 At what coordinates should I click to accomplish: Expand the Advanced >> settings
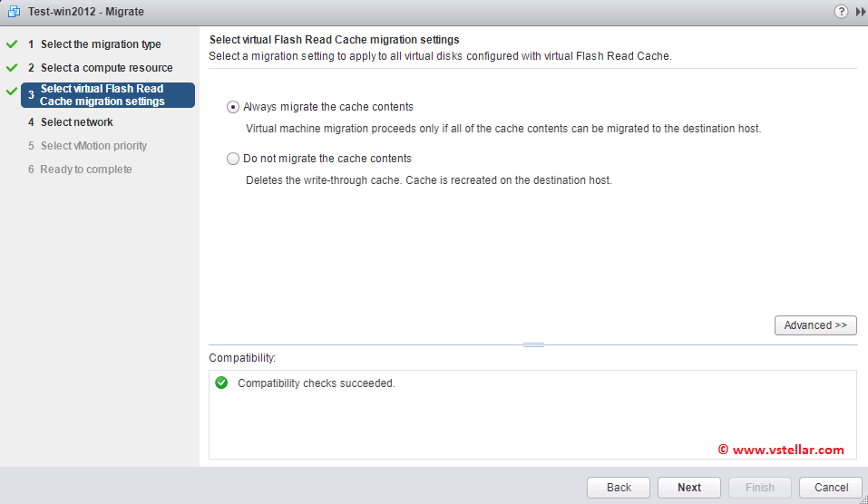tap(814, 325)
